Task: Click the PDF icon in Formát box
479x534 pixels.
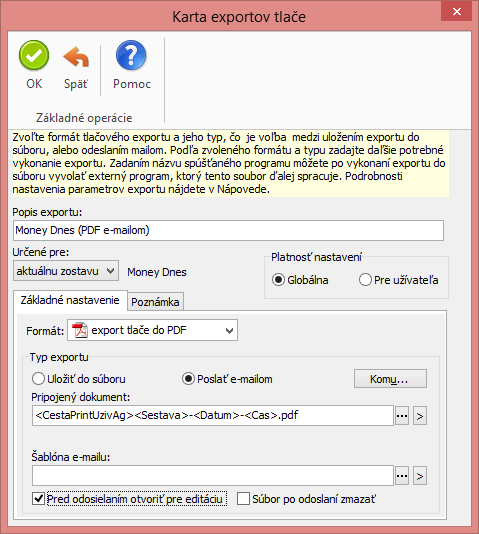Action: click(80, 330)
